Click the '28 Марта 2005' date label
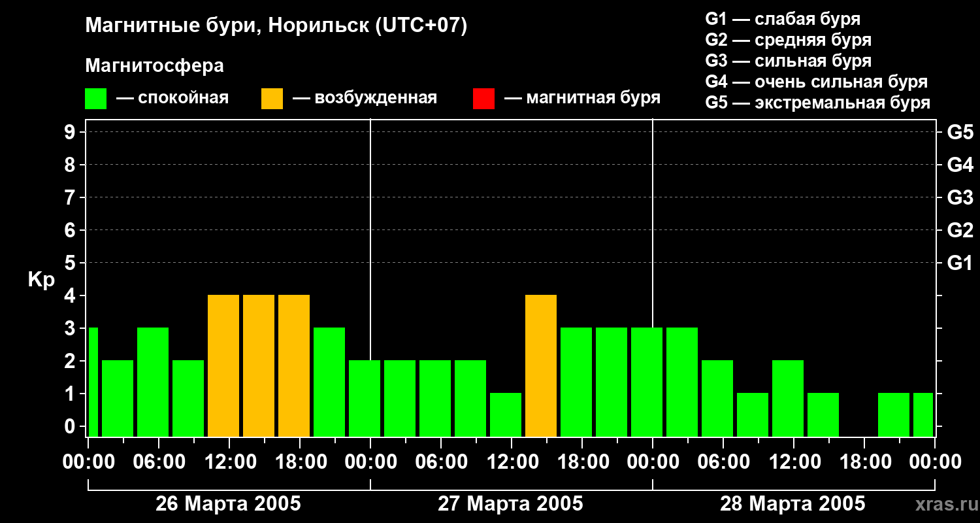 (x=792, y=504)
